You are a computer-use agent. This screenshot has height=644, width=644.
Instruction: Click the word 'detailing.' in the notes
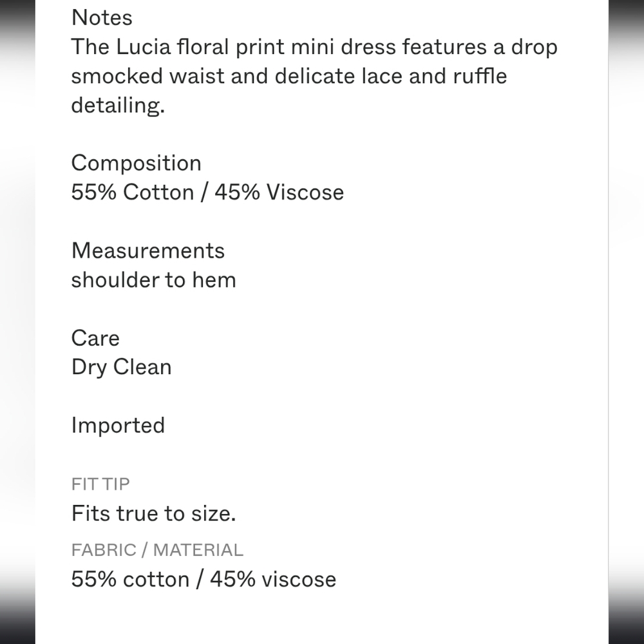(118, 106)
